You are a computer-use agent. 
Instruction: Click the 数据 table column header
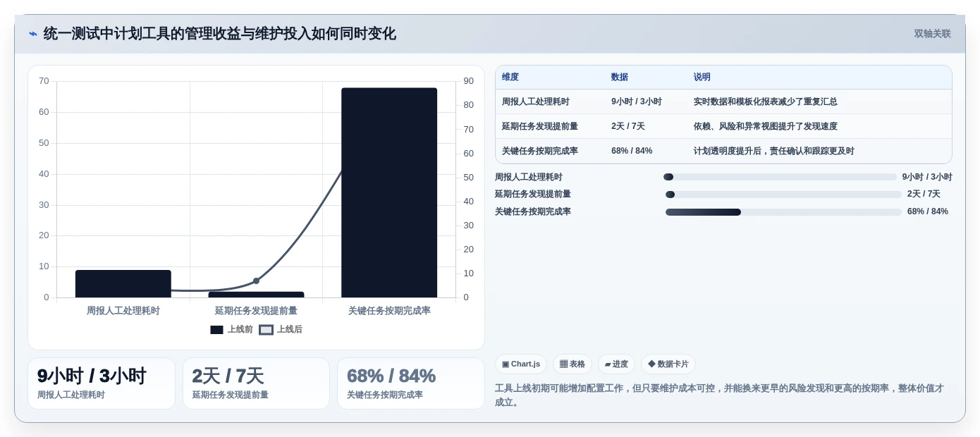tap(620, 78)
